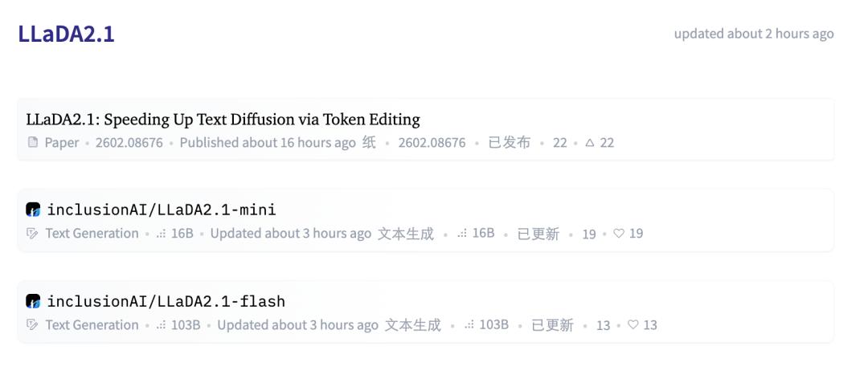The image size is (868, 383).
Task: Click the '已发布' text on the paper card
Action: [510, 143]
